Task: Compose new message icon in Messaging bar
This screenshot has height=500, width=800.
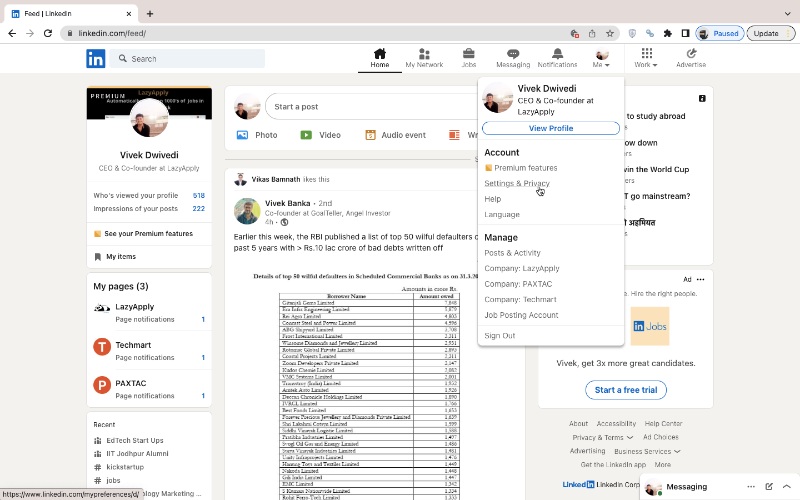Action: pyautogui.click(x=769, y=487)
